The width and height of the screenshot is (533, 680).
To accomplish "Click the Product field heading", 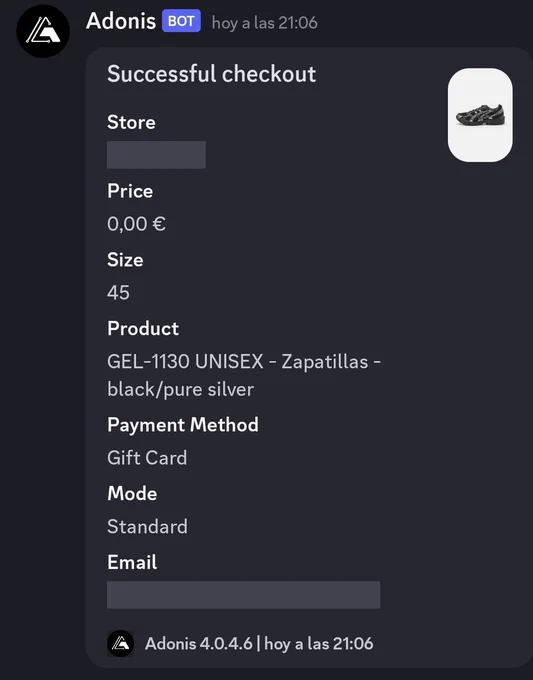I will click(143, 328).
